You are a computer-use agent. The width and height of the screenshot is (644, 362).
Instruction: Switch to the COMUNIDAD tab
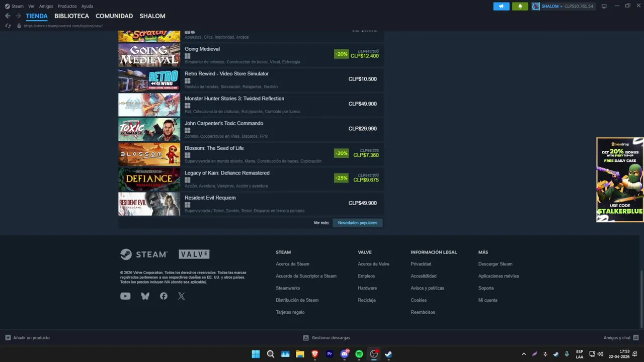tap(114, 16)
